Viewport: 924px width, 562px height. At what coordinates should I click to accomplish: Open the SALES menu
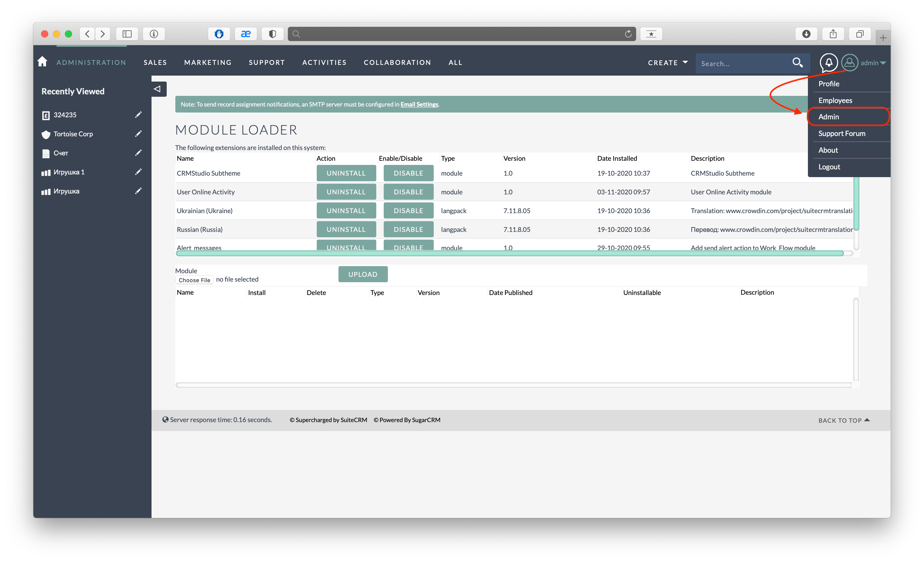pos(155,62)
